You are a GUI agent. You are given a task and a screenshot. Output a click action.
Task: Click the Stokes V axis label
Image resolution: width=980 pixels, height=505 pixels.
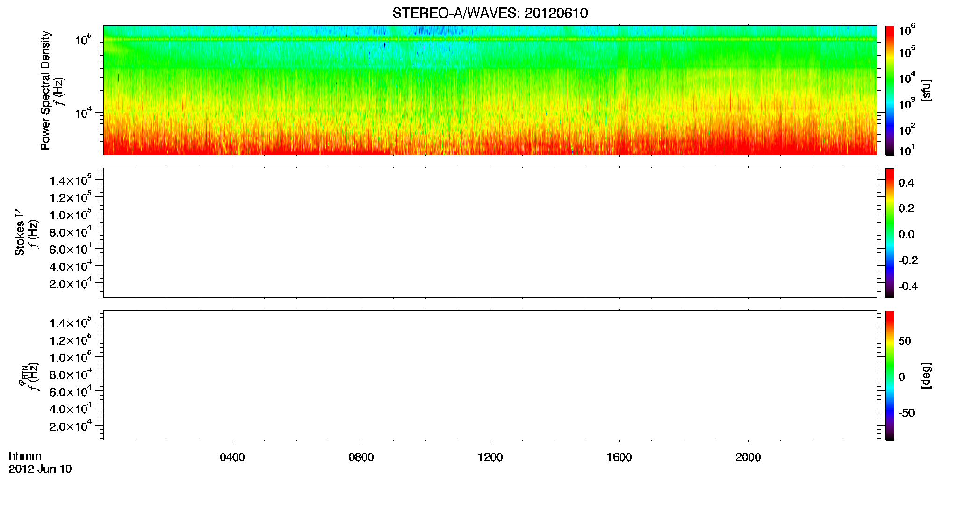20,232
